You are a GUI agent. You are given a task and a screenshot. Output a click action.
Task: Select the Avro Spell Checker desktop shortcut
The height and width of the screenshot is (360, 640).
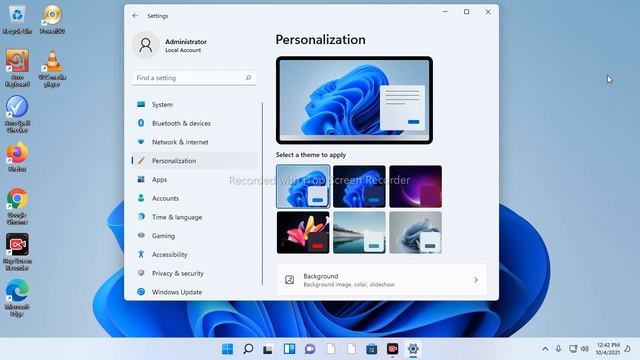(17, 114)
